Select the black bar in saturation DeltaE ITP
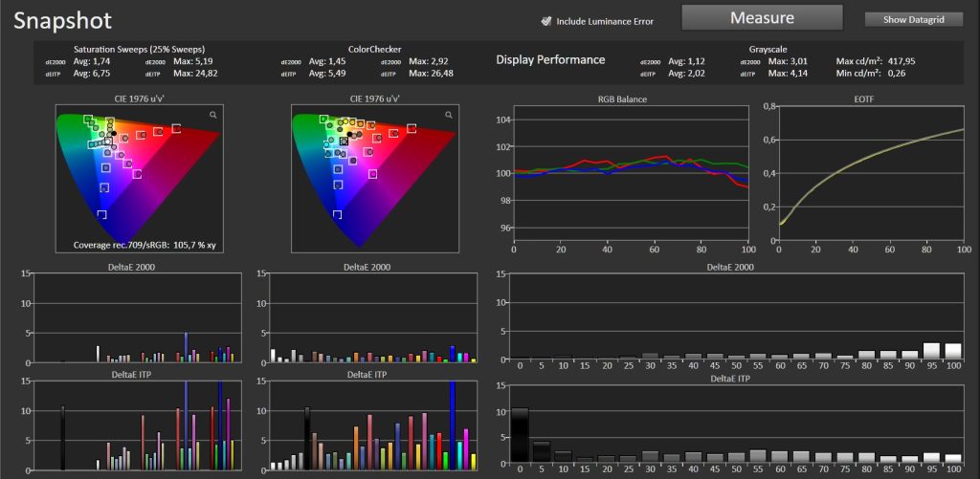Screen dimensions: 980x479 62,438
